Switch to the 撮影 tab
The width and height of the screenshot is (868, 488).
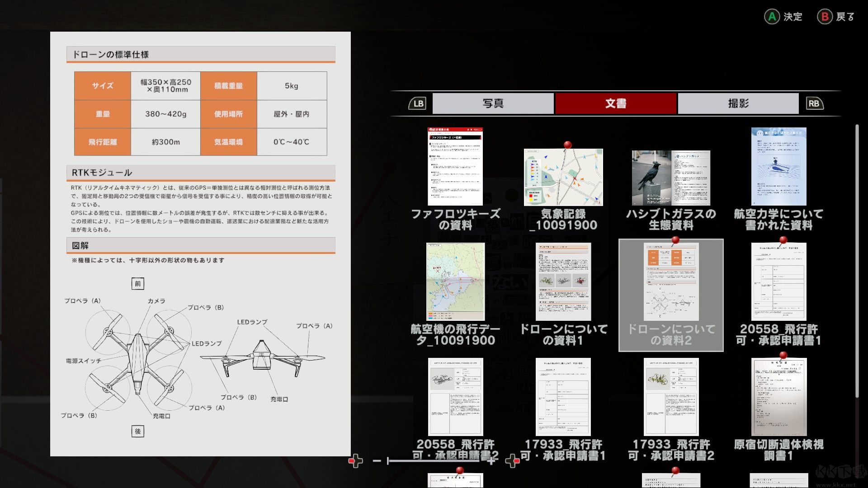[x=737, y=103]
